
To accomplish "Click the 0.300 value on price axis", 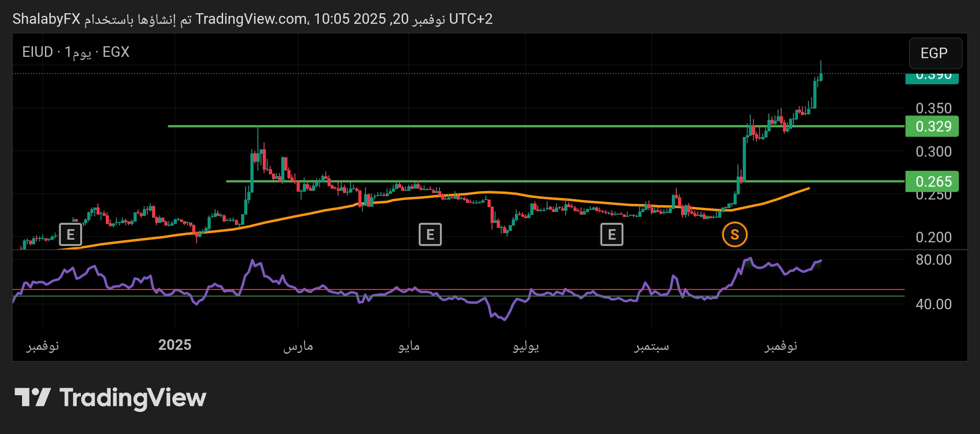I will tap(933, 152).
